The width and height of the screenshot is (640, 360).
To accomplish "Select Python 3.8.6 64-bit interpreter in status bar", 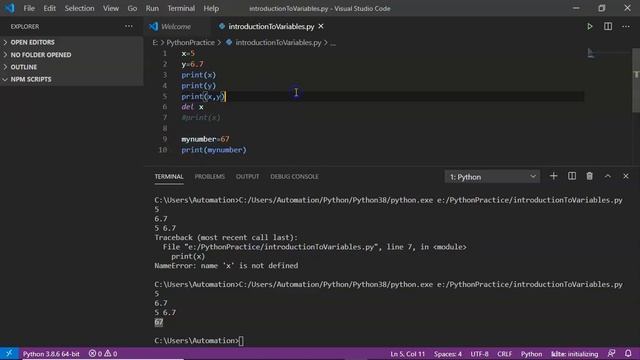I will pyautogui.click(x=51, y=354).
